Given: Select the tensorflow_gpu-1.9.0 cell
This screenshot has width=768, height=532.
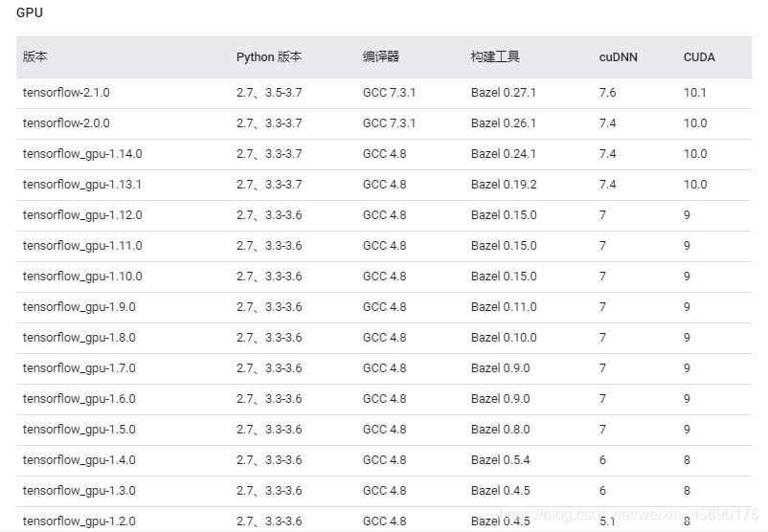Looking at the screenshot, I should click(79, 307).
